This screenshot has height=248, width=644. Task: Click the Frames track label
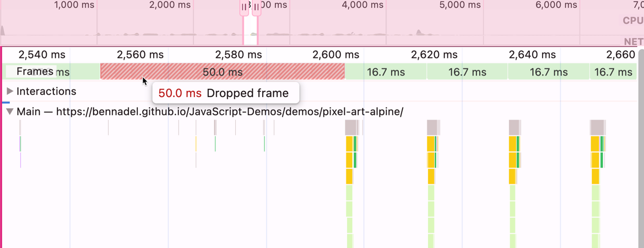click(x=35, y=71)
